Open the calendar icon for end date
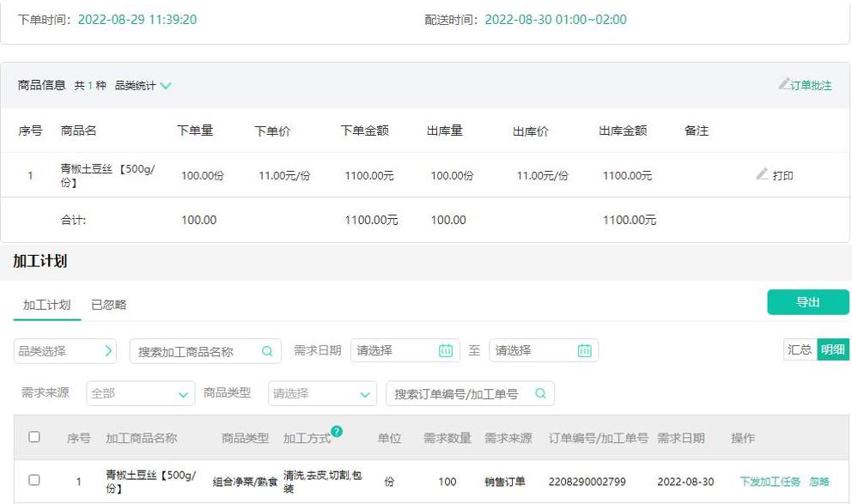 pos(589,350)
